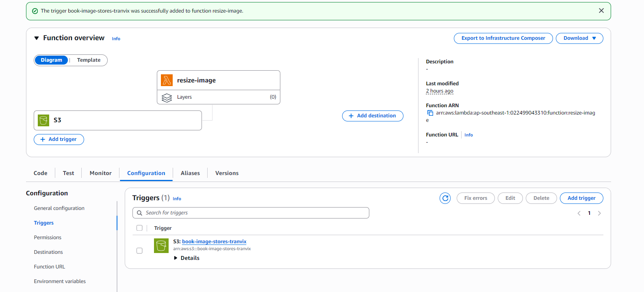The image size is (644, 292).
Task: Open Destinations in configuration sidebar
Action: (x=48, y=252)
